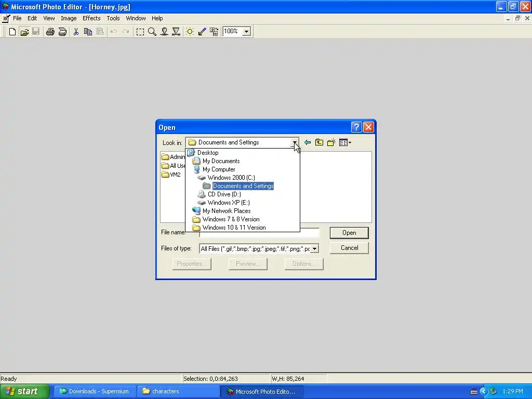The image size is (532, 399).
Task: Click the Cut scissors toolbar icon
Action: pyautogui.click(x=76, y=32)
